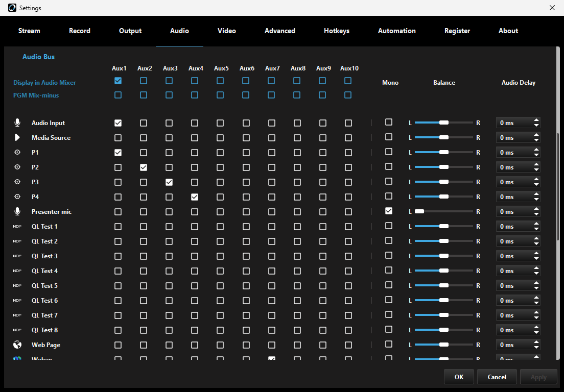564x392 pixels.
Task: Go to the Output tab
Action: point(130,31)
